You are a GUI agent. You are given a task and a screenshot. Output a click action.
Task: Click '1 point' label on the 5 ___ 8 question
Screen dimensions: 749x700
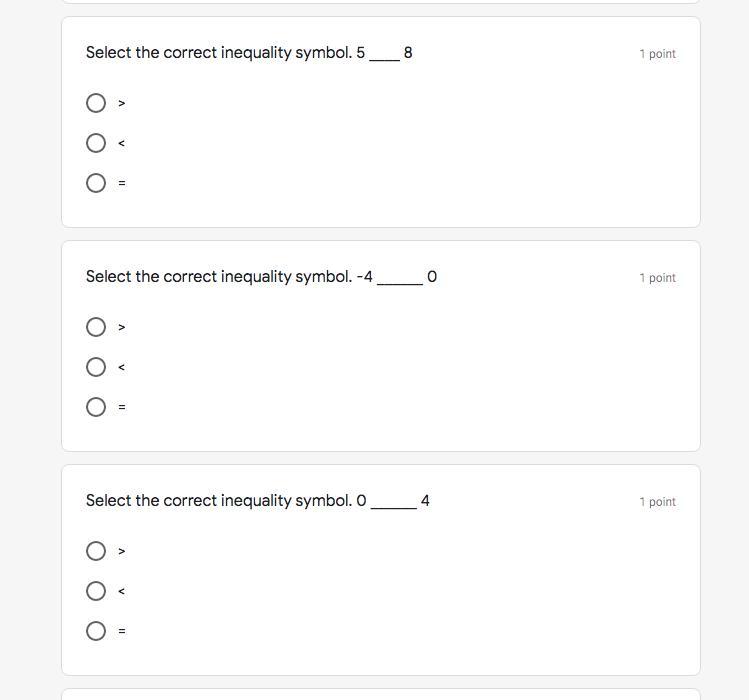tap(657, 54)
